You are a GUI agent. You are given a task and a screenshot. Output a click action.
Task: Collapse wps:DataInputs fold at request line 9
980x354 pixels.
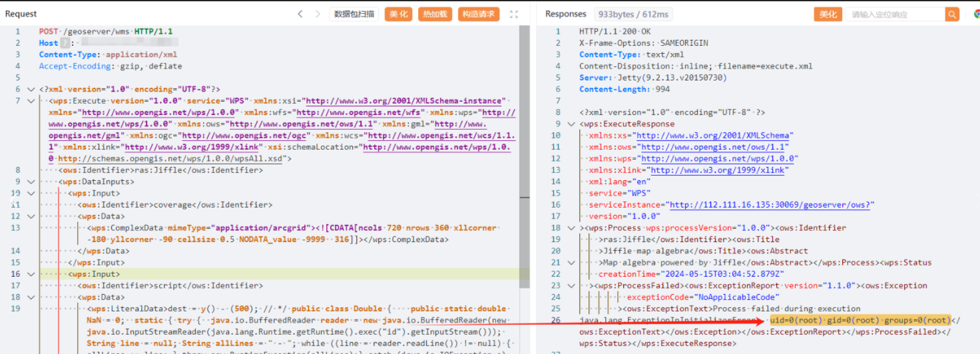tap(31, 182)
